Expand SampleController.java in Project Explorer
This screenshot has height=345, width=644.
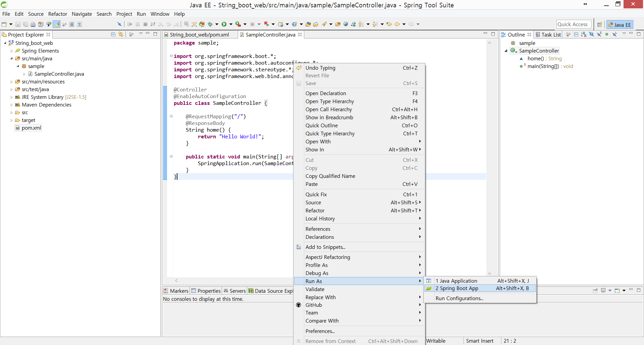24,74
